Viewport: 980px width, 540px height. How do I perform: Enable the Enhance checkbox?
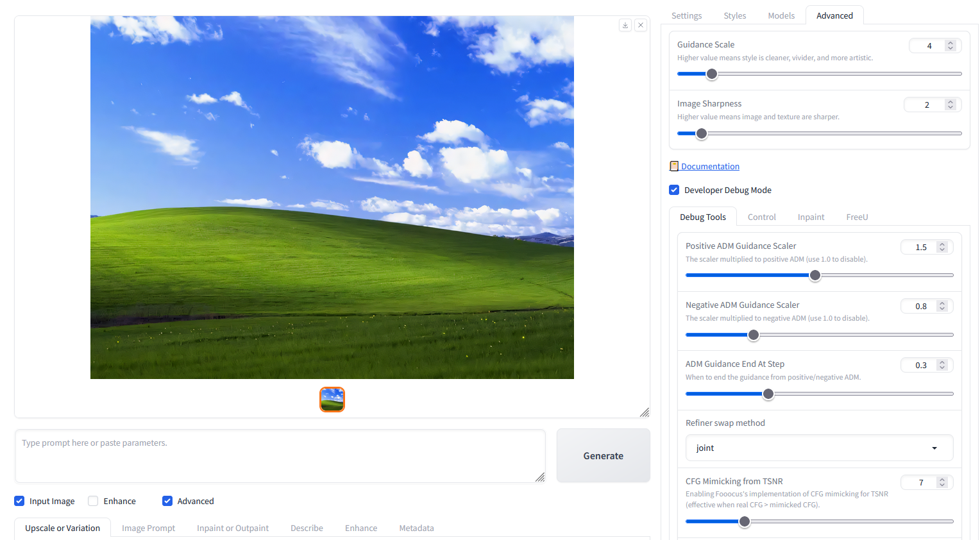click(x=93, y=501)
